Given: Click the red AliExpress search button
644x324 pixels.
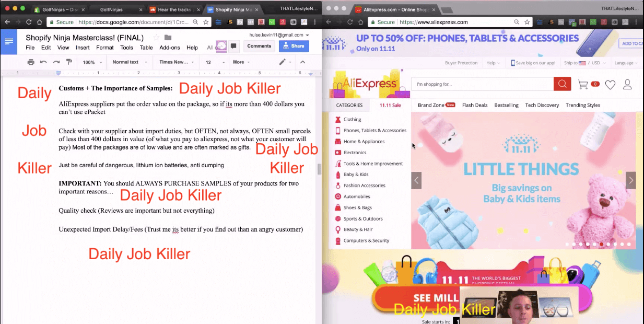Looking at the screenshot, I should tap(562, 84).
